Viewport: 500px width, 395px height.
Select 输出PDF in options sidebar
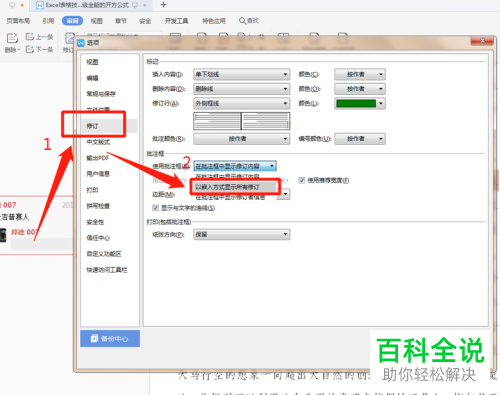pos(98,158)
